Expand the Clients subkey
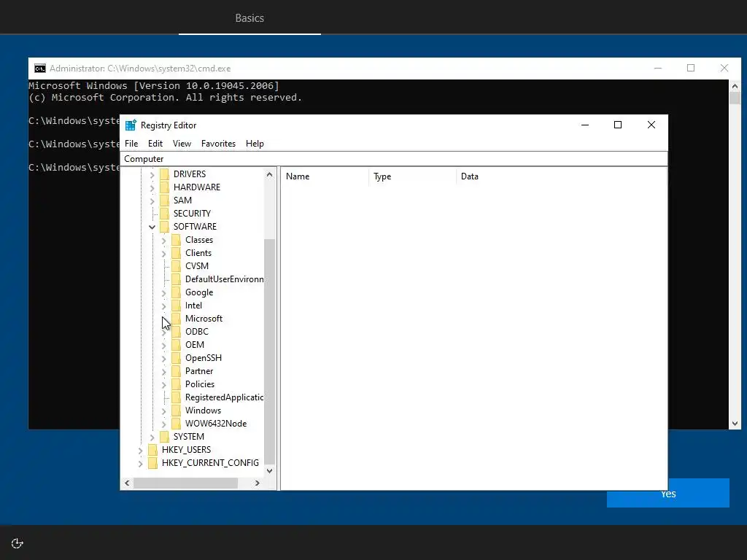747x560 pixels. [x=164, y=254]
